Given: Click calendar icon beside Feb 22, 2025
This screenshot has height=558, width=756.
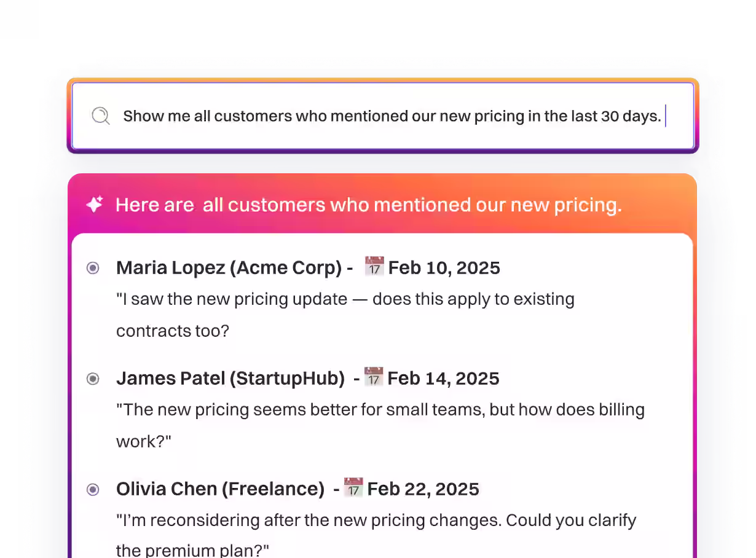Looking at the screenshot, I should [353, 488].
